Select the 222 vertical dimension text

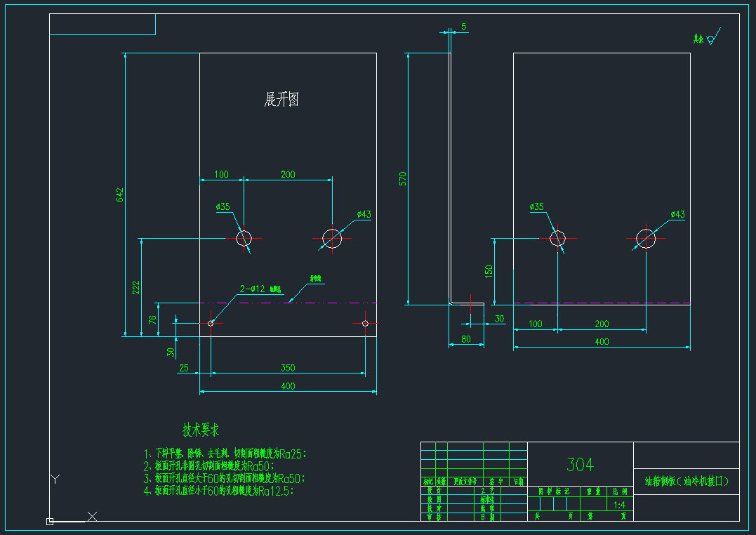(x=136, y=288)
